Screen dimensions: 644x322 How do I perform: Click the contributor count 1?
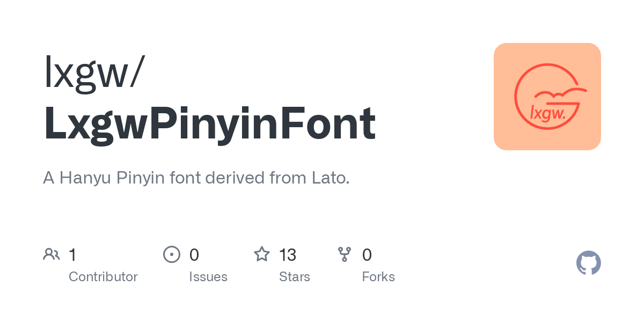click(72, 255)
